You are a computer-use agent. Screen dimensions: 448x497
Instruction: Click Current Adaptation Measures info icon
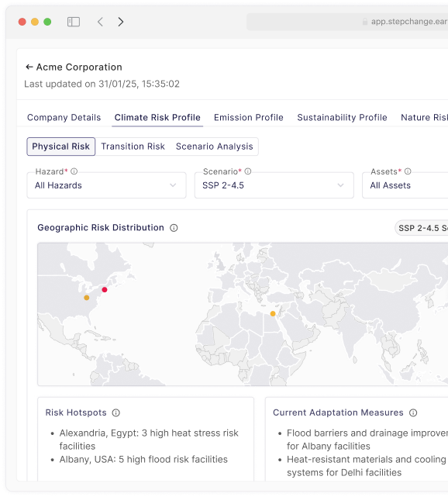[x=413, y=412]
